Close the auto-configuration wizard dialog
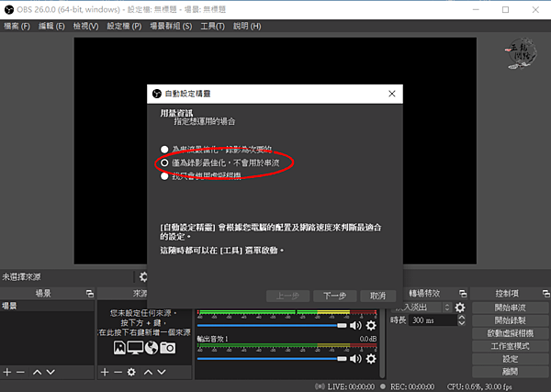 [392, 94]
